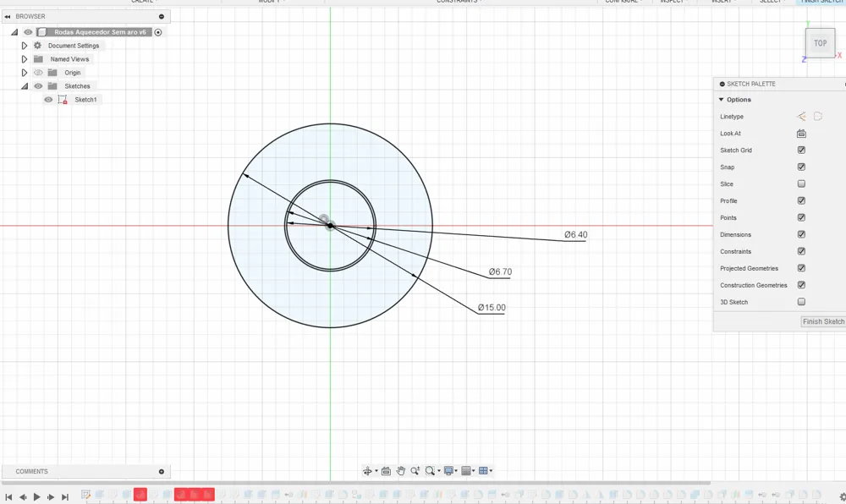Viewport: 846px width, 504px height.
Task: Click the Sketches folder icon
Action: click(52, 86)
